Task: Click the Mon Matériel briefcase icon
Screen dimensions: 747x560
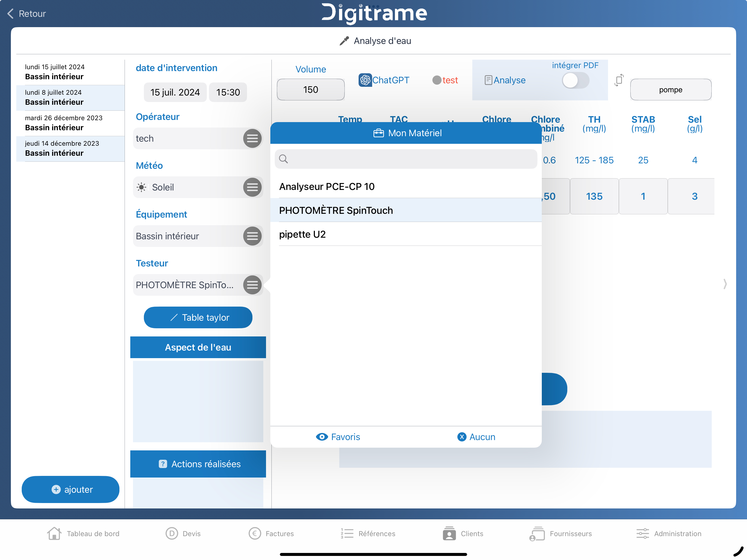Action: 379,133
